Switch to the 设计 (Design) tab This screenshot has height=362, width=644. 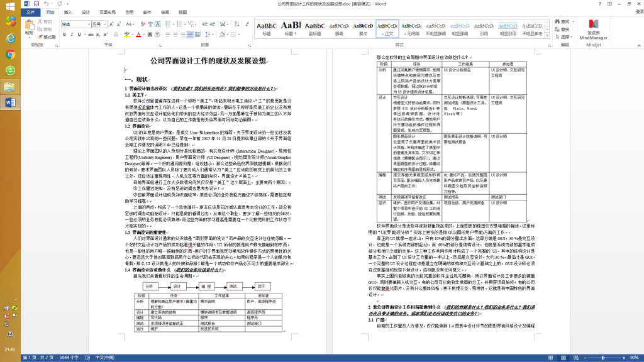pyautogui.click(x=86, y=13)
